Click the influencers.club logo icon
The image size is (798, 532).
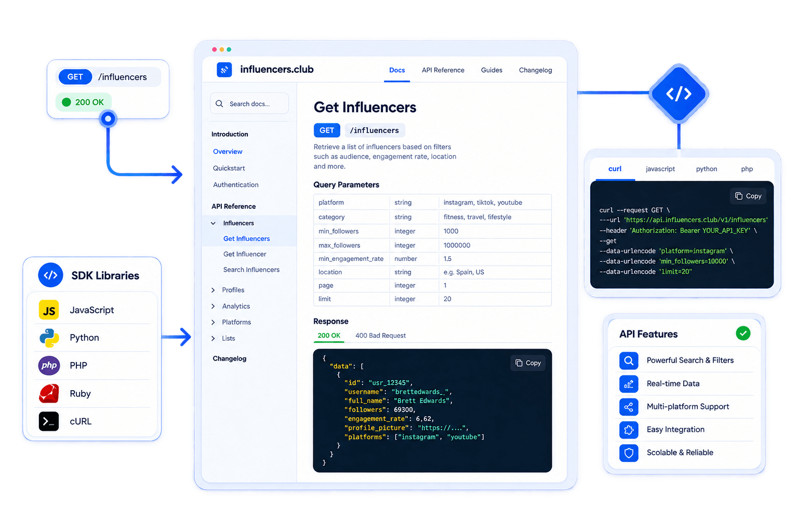[224, 70]
